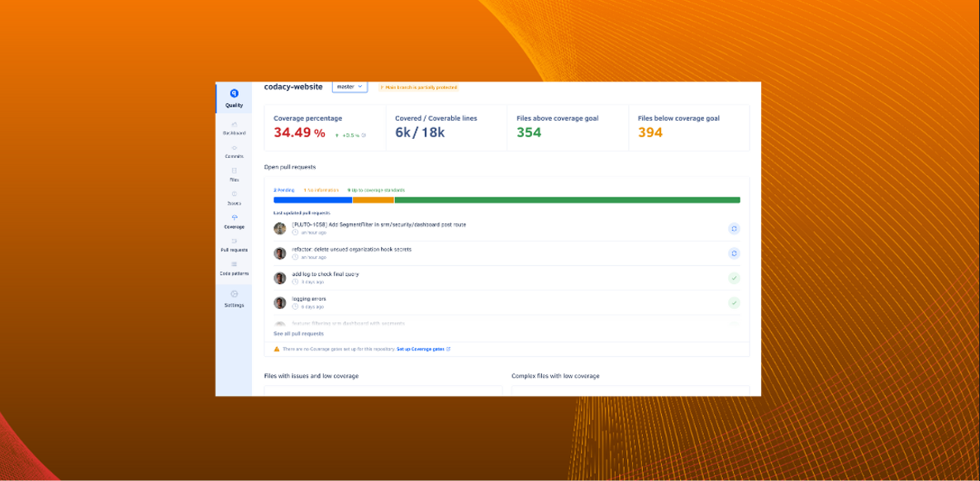
Task: Click avatar beside refactor delete unused pull request
Action: point(280,254)
